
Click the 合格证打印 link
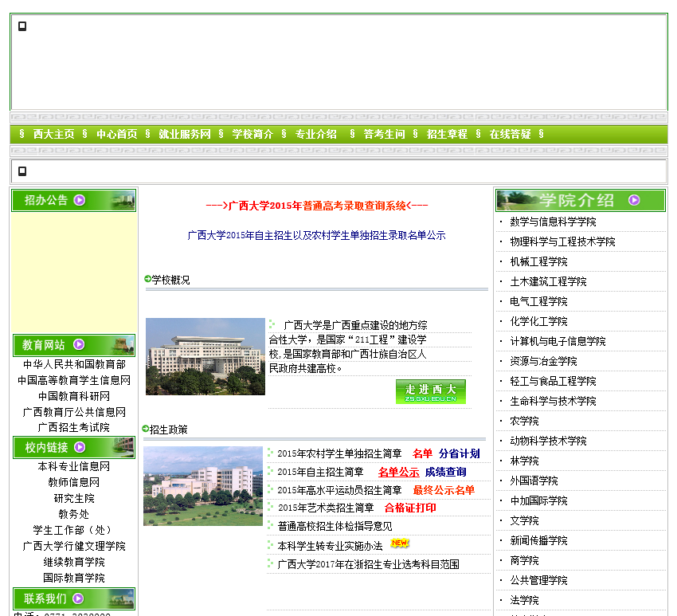click(410, 508)
